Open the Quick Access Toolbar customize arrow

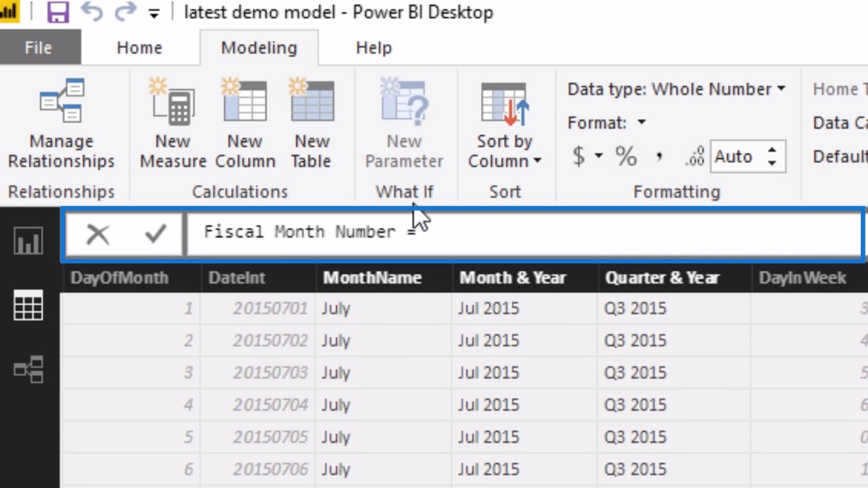click(x=153, y=14)
